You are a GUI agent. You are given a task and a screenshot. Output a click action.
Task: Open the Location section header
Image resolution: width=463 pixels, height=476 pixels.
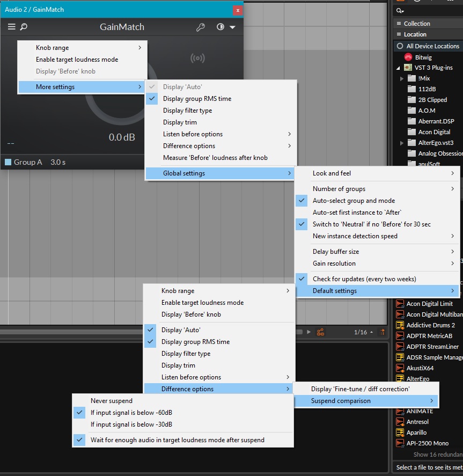428,34
